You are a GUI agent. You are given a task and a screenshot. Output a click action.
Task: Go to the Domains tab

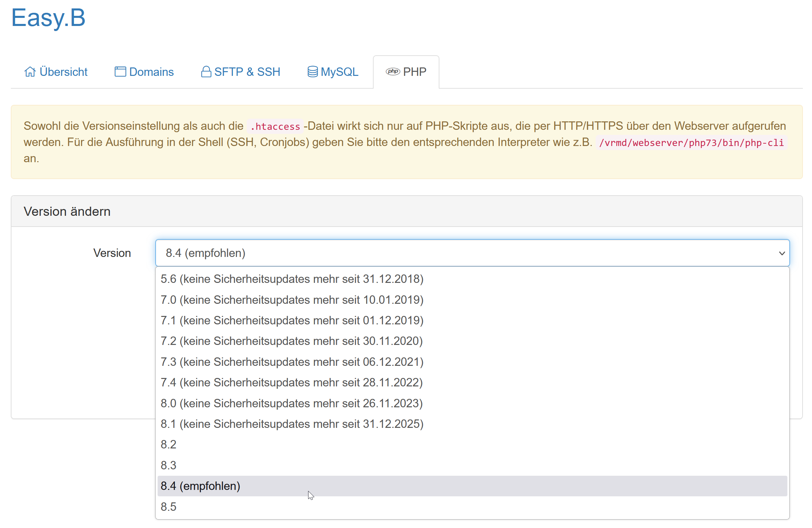pos(152,72)
